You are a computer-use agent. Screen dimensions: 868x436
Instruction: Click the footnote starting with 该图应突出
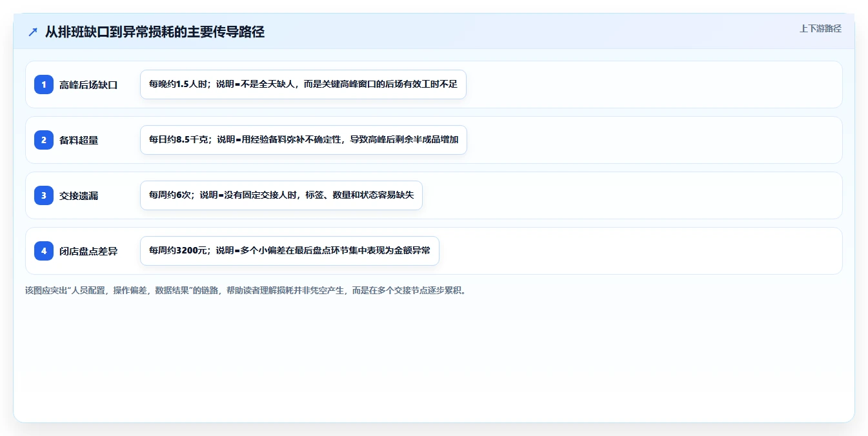pyautogui.click(x=245, y=290)
